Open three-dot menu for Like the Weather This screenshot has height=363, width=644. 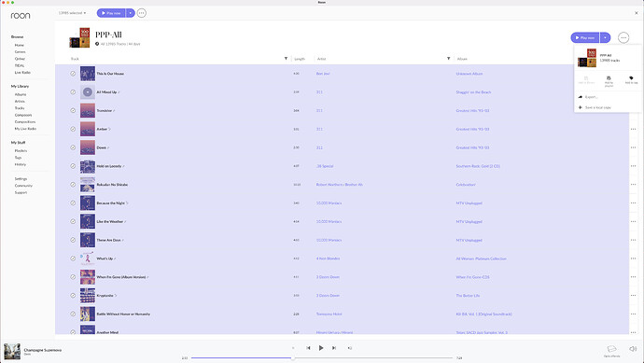633,221
